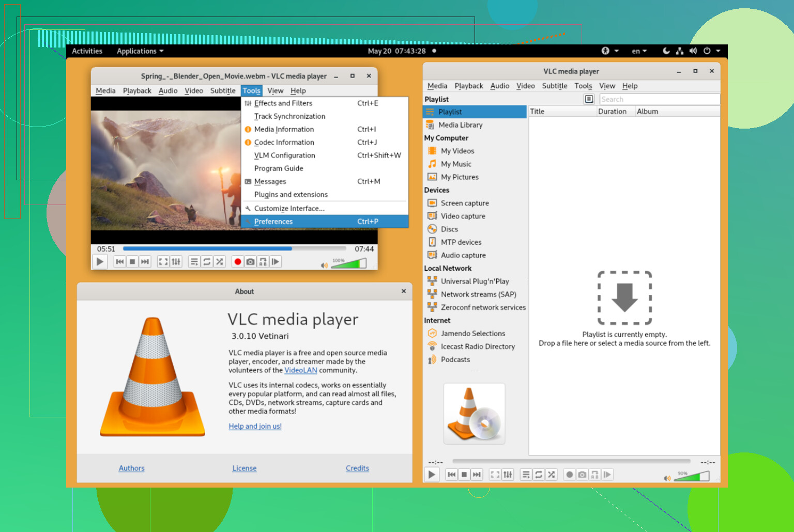Open the Media menu in Spring player
794x532 pixels.
click(105, 90)
